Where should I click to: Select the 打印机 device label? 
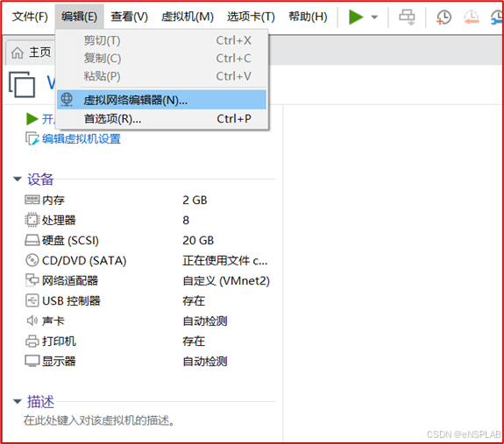coord(59,341)
